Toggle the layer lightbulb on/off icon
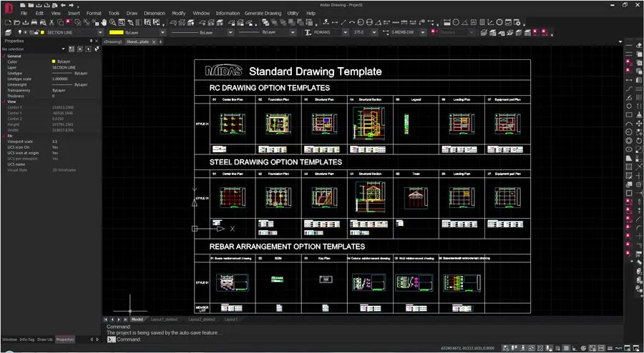This screenshot has width=644, height=353. tap(21, 32)
